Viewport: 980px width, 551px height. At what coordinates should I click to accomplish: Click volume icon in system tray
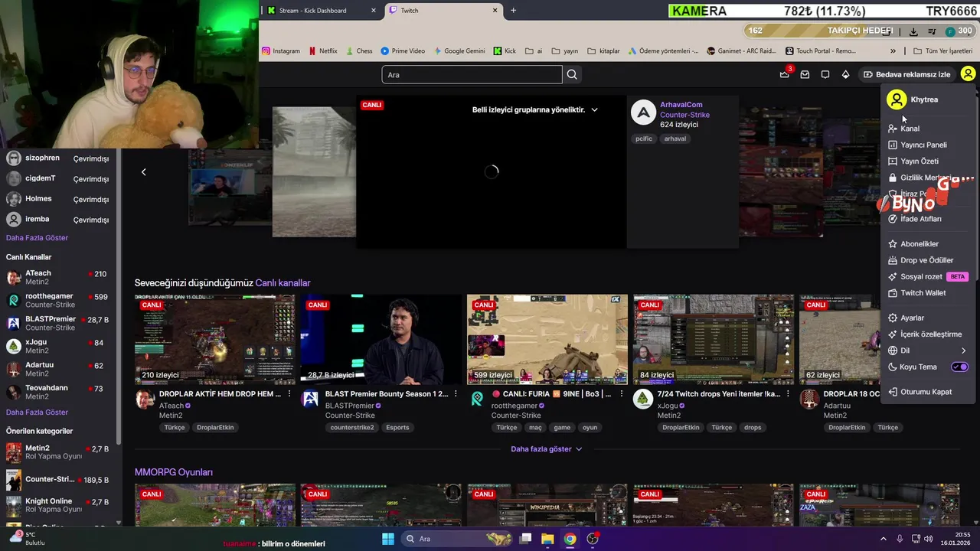click(x=930, y=539)
